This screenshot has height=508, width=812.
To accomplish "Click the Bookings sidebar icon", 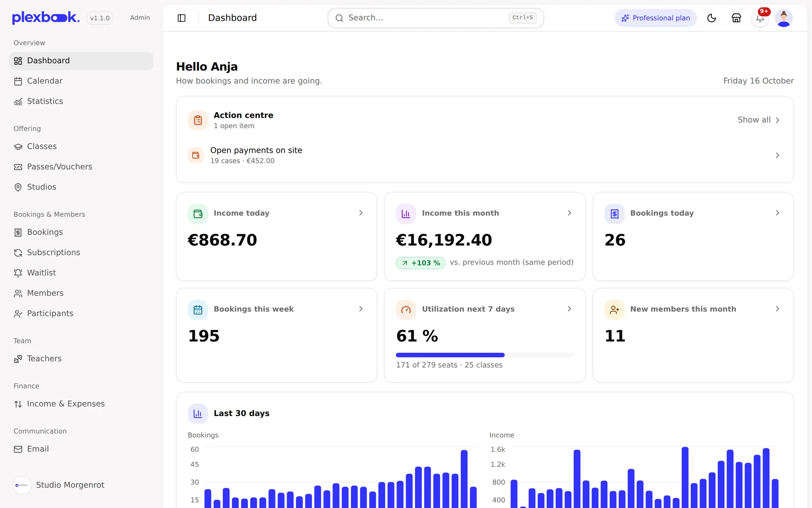I will (x=18, y=233).
